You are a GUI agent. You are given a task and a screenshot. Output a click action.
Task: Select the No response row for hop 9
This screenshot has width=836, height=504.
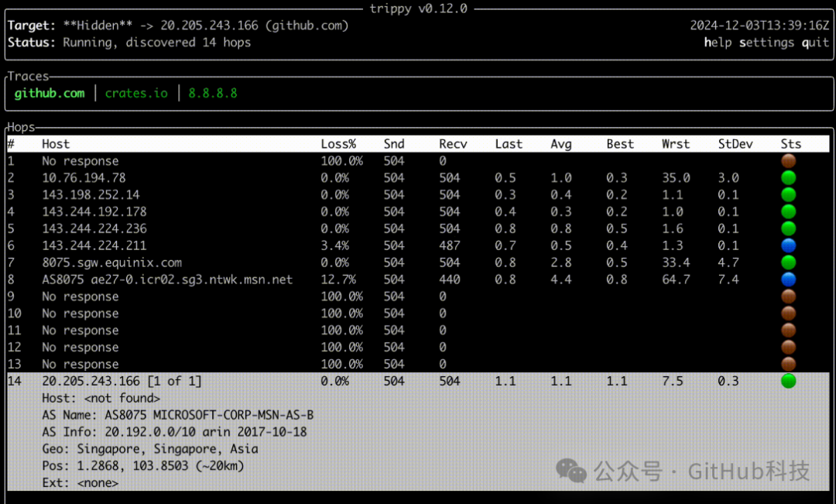click(x=81, y=297)
